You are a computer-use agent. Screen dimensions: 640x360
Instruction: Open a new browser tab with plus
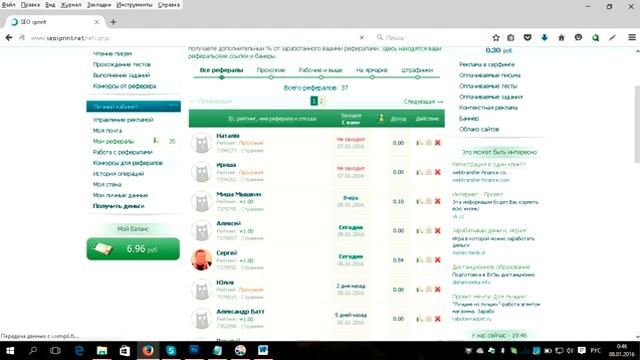113,22
